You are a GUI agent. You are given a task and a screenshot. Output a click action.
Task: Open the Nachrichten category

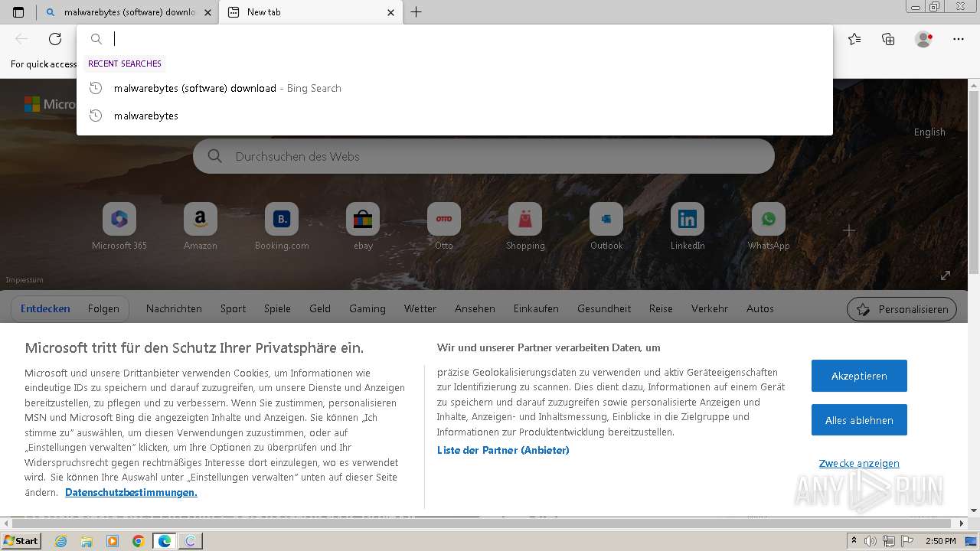pyautogui.click(x=174, y=309)
